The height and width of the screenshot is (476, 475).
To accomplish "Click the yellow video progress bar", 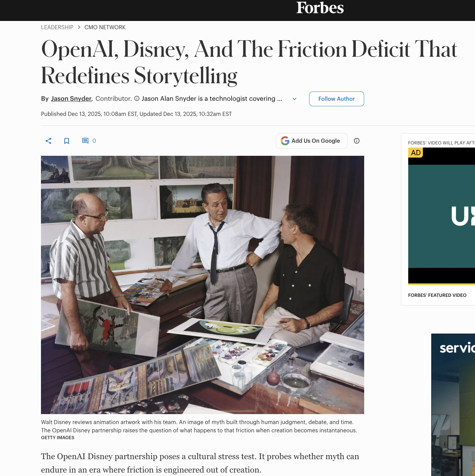I will tap(442, 284).
